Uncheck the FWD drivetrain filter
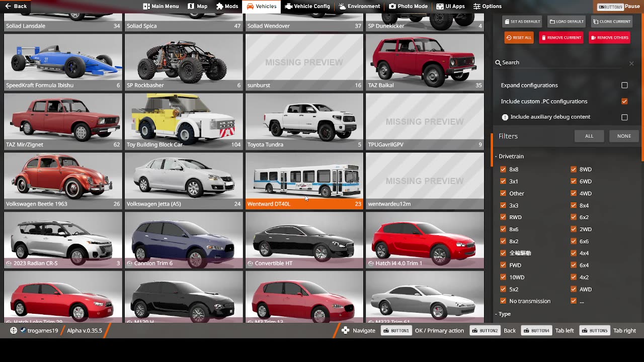The height and width of the screenshot is (362, 644). [x=503, y=265]
